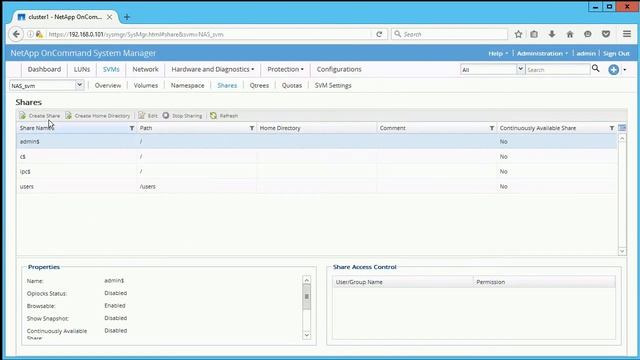Click the browser URL address bar
This screenshot has width=640, height=360.
(208, 34)
